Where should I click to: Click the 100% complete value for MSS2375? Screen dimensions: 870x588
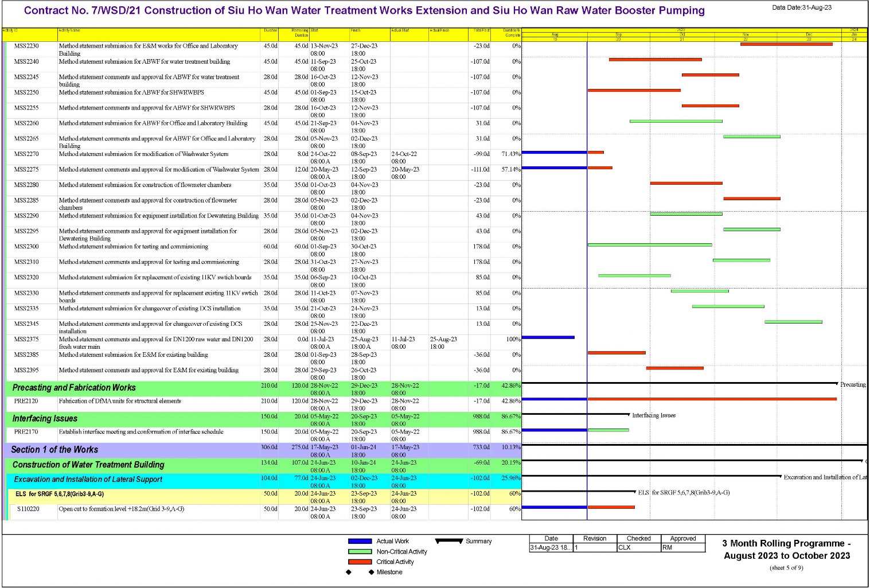513,339
